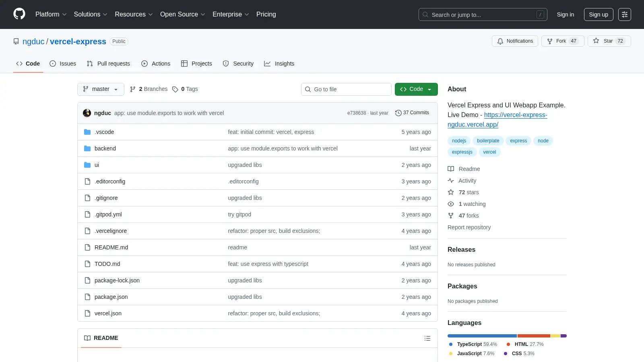The image size is (644, 362).
Task: Open the 37 Commits history link
Action: coord(412,113)
